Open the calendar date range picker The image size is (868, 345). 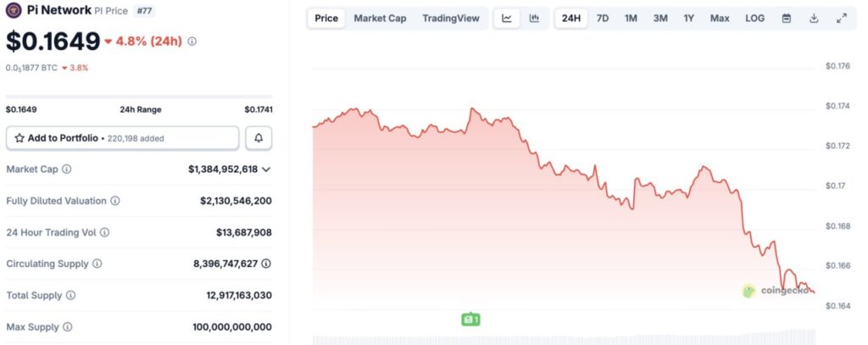click(787, 19)
